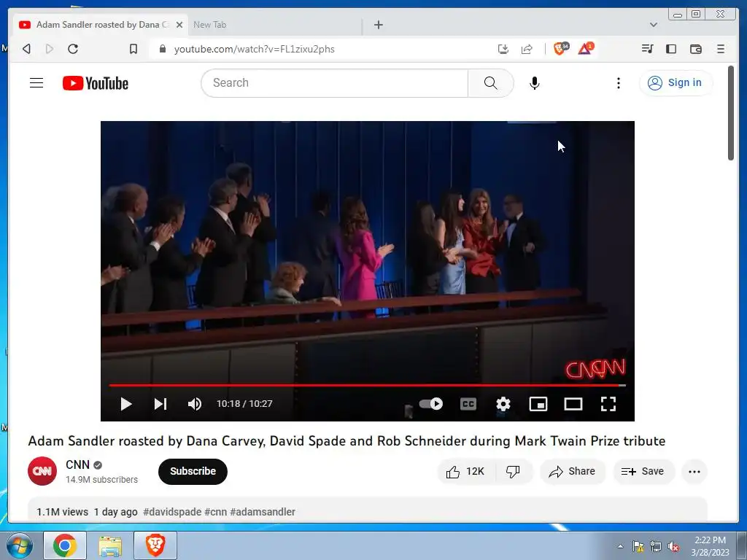Toggle the autoplay switch
Image resolution: width=747 pixels, height=560 pixels.
(x=430, y=404)
